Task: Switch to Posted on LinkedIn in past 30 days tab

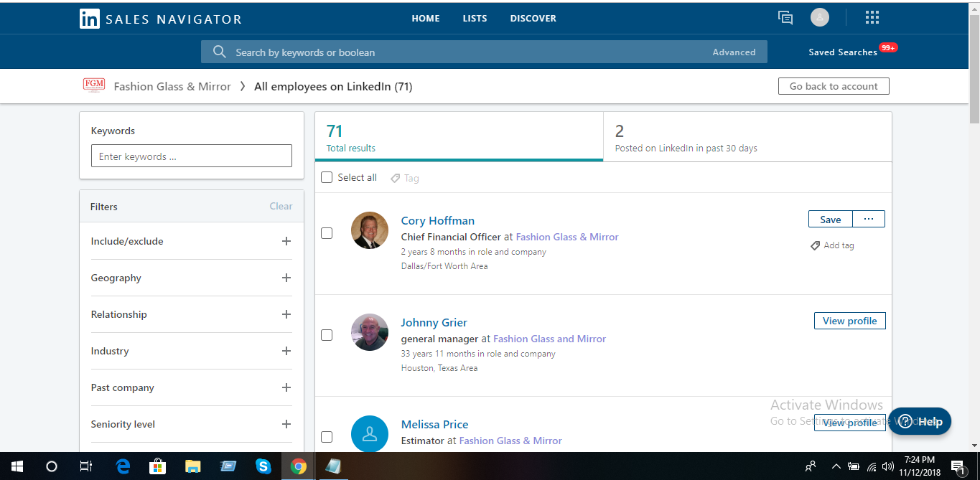Action: pos(747,137)
